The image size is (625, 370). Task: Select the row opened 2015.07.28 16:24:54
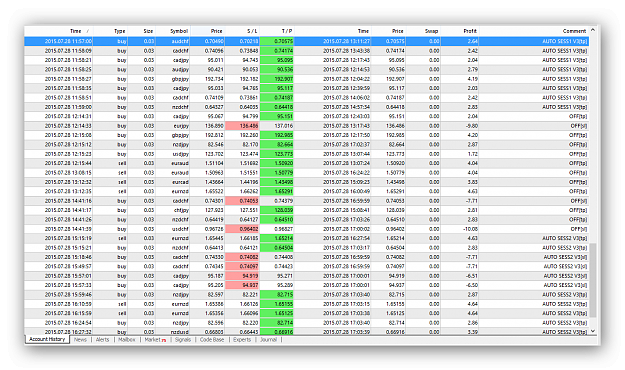(306, 323)
